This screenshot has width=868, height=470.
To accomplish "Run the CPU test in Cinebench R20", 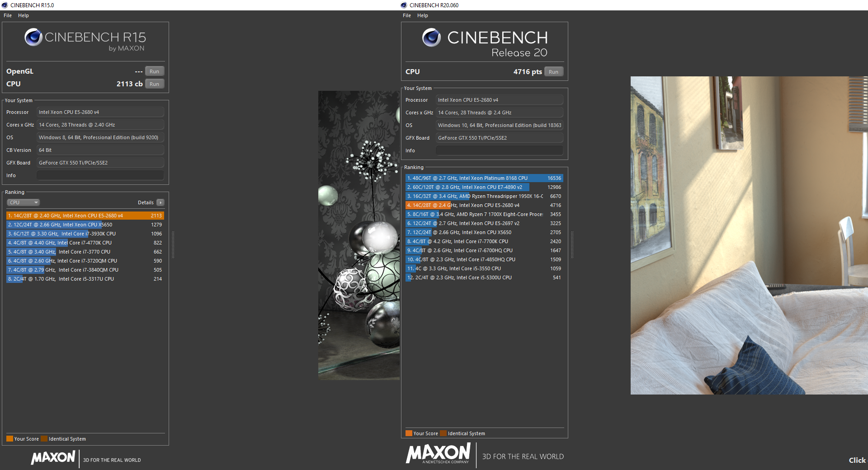I will point(554,72).
